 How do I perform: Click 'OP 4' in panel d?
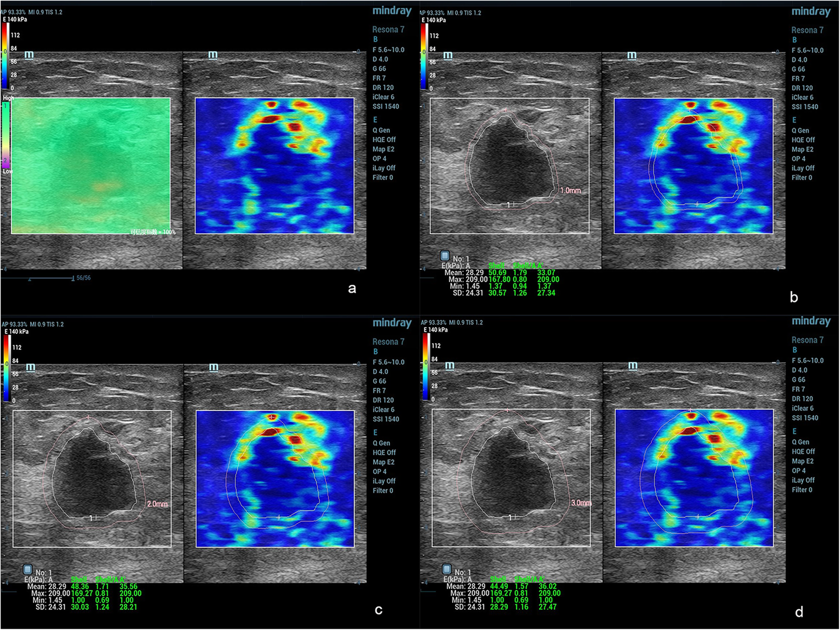coord(799,470)
